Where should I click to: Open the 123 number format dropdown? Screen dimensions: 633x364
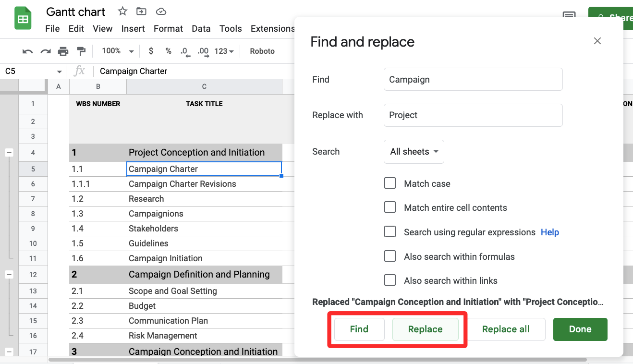[224, 51]
